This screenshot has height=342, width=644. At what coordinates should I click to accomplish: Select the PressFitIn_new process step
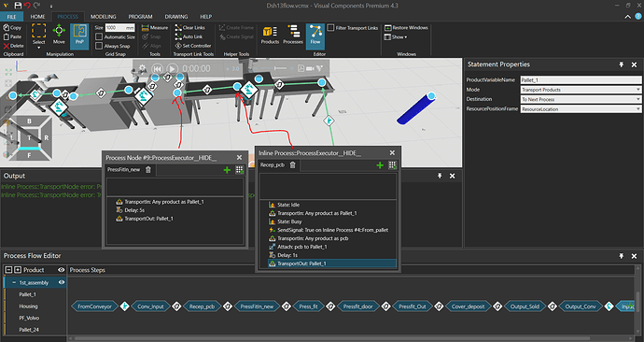(x=257, y=306)
